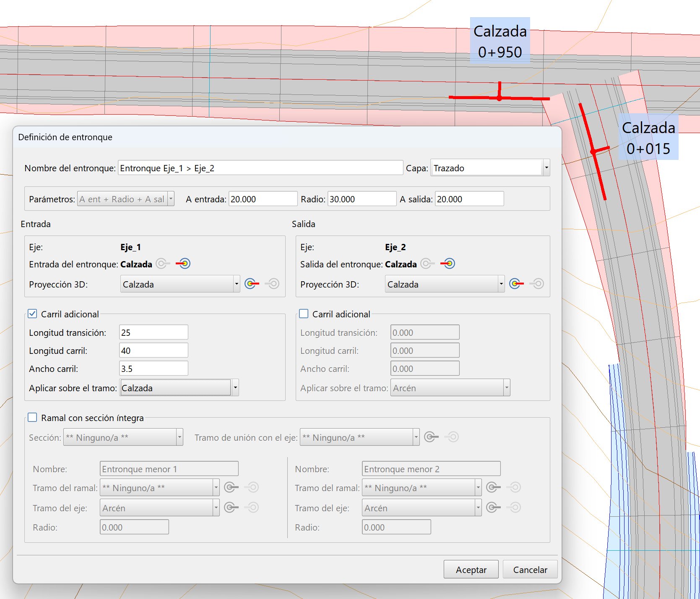Enable Carril adicional in Salida section
Viewport: 700px width, 599px height.
click(304, 314)
